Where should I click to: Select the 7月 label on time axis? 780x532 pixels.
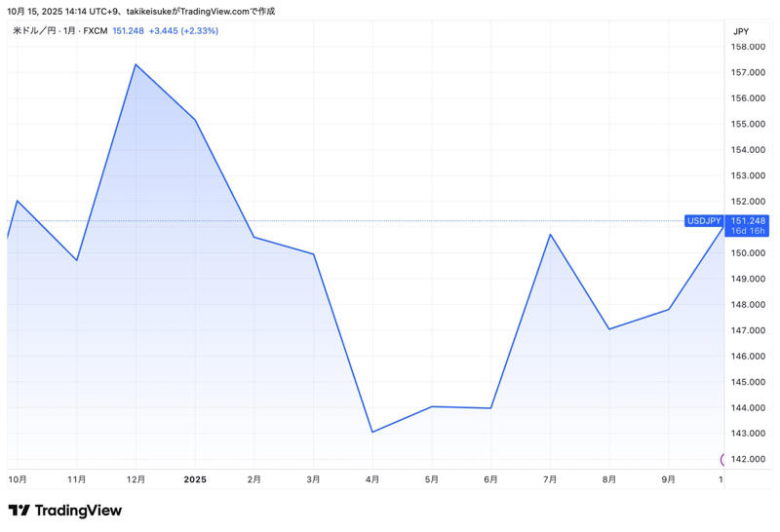pos(550,479)
